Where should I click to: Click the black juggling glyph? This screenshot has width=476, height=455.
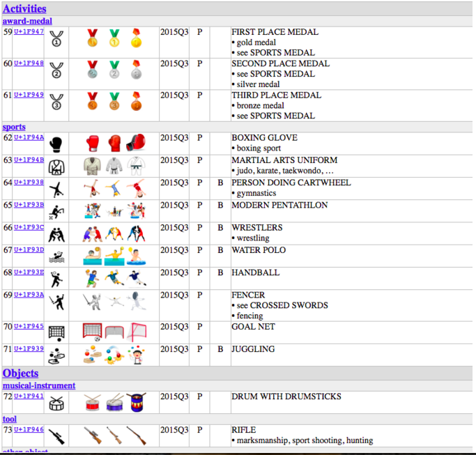tap(57, 355)
